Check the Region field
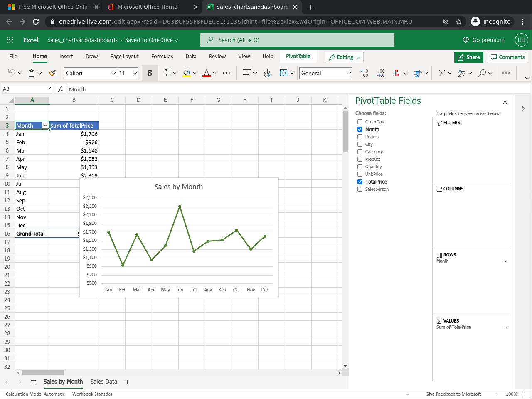Screen dimensions: 532x399 [360, 137]
